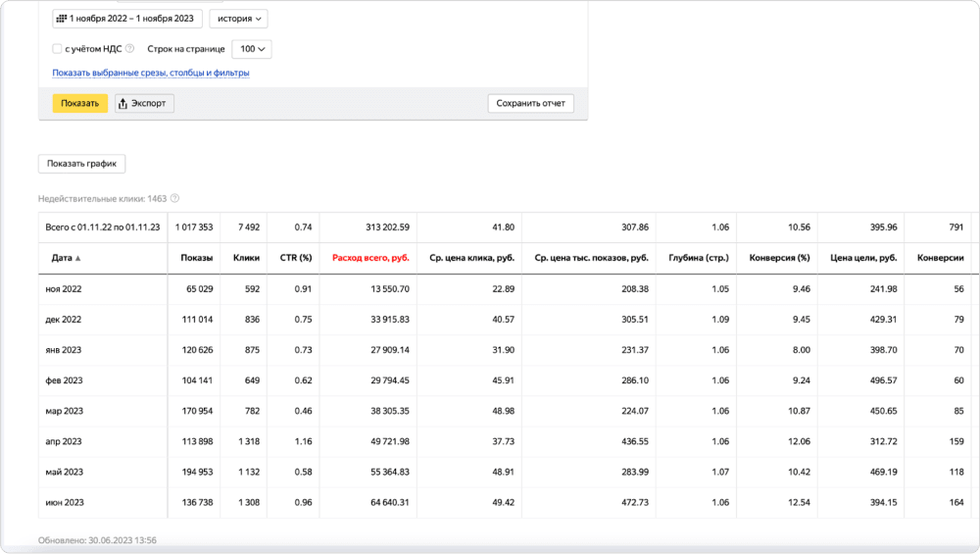
Task: Sort by 'Ср. цена клика, руб.' header
Action: [x=472, y=258]
